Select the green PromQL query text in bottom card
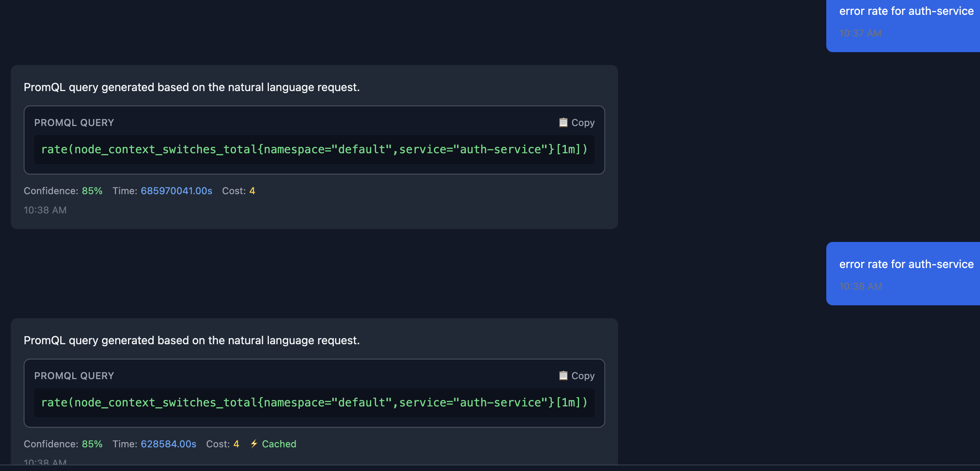This screenshot has height=471, width=980. point(314,402)
